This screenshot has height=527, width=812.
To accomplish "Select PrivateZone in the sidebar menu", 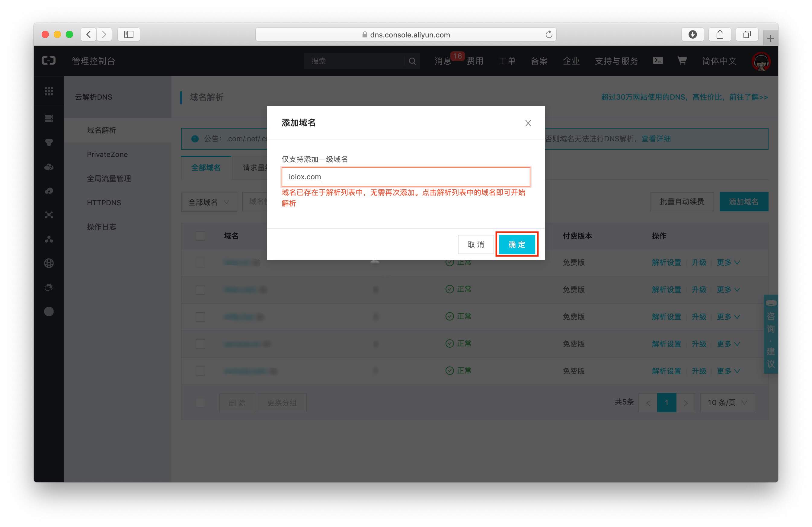I will [x=107, y=154].
